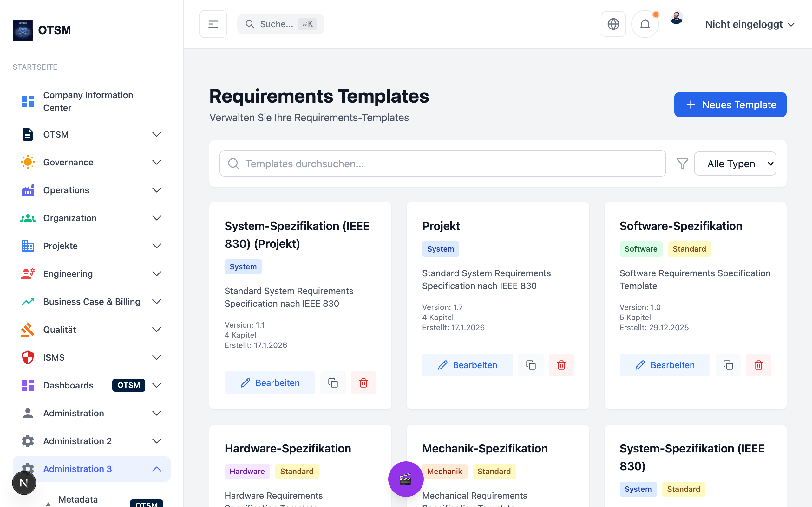The image size is (812, 507).
Task: Duplicate System-Spezifikation (IEEE 830) (Projekt) template
Action: tap(333, 382)
